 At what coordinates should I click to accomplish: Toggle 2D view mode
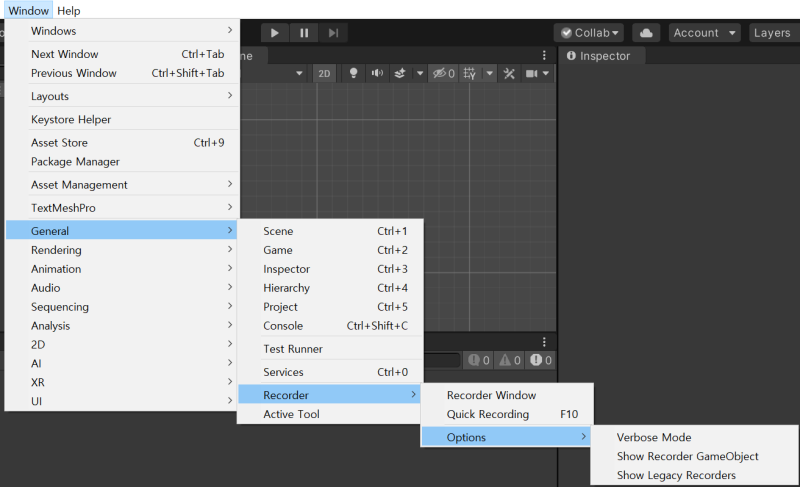coord(324,73)
